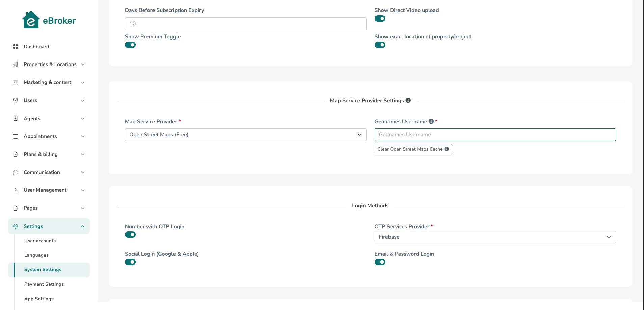Disable Show exact location of property/project
This screenshot has width=644, height=310.
380,45
